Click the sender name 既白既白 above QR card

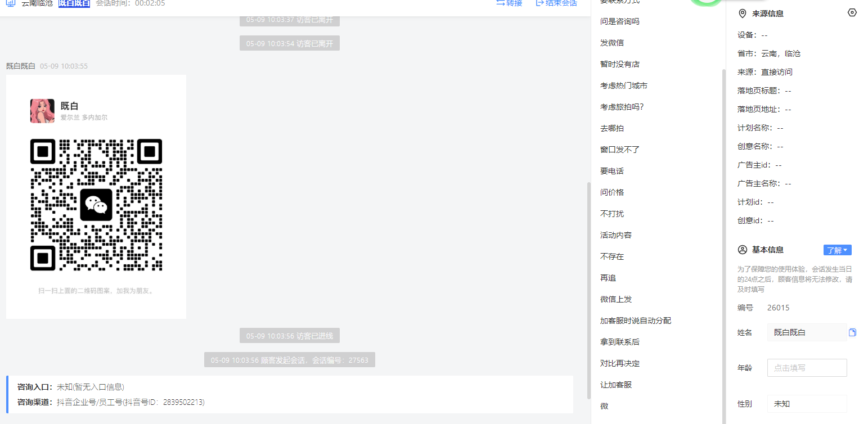(21, 66)
